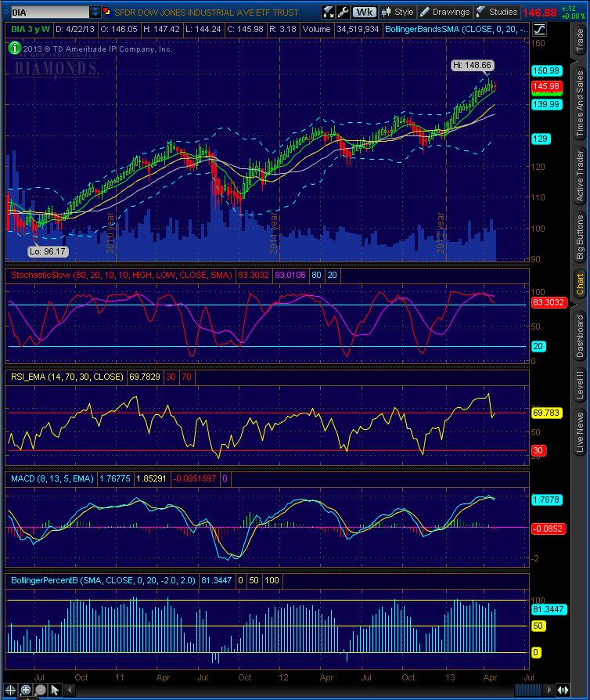
Task: Select the pointer cursor tool
Action: (x=55, y=690)
